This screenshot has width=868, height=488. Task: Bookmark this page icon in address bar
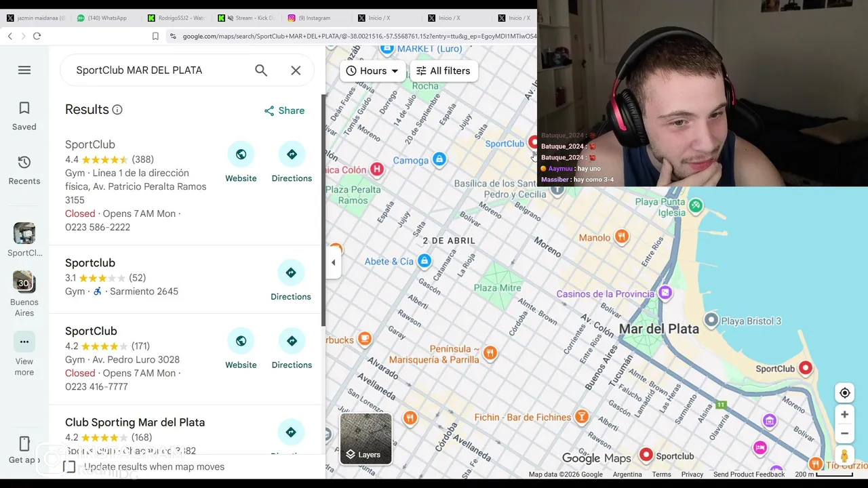(x=155, y=36)
